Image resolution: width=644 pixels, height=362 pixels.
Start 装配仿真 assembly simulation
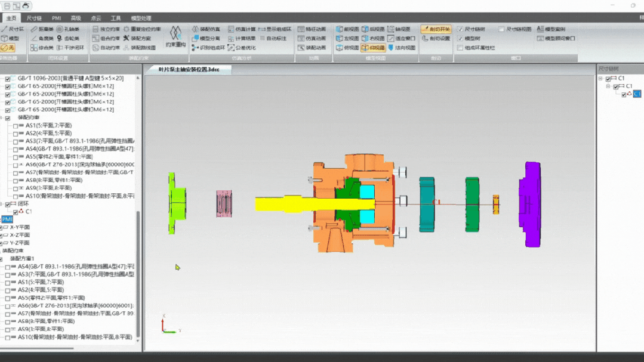pyautogui.click(x=206, y=29)
